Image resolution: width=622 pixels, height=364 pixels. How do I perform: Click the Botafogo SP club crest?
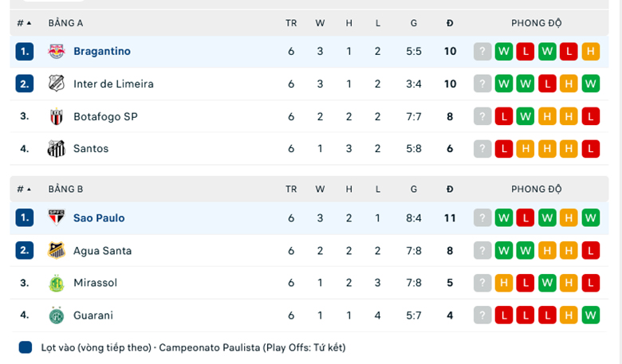tap(56, 116)
